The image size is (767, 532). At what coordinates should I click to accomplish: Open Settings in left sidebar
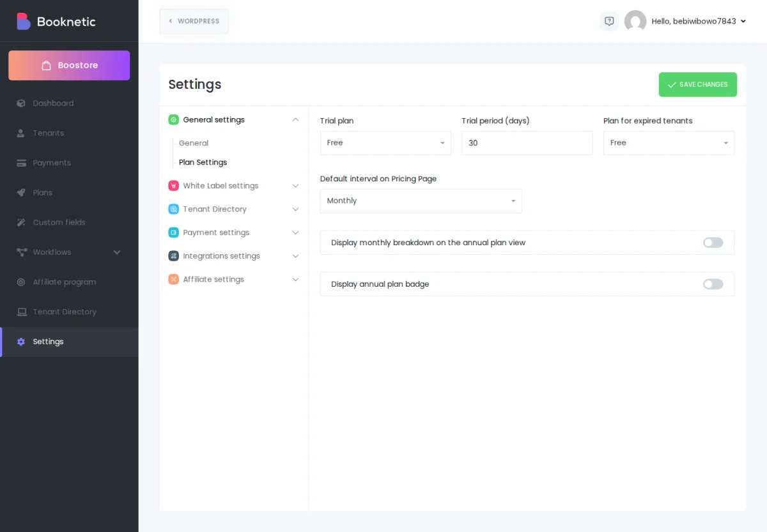coord(69,342)
